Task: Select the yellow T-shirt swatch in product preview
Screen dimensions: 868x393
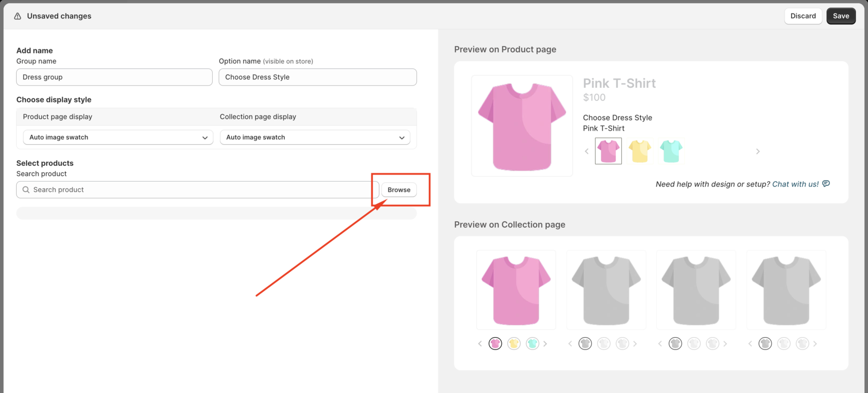Action: click(x=640, y=151)
